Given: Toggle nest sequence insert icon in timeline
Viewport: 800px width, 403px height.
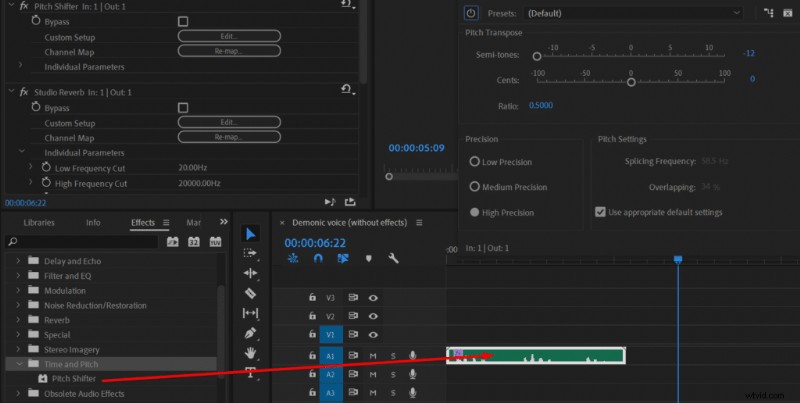Looking at the screenshot, I should 293,259.
